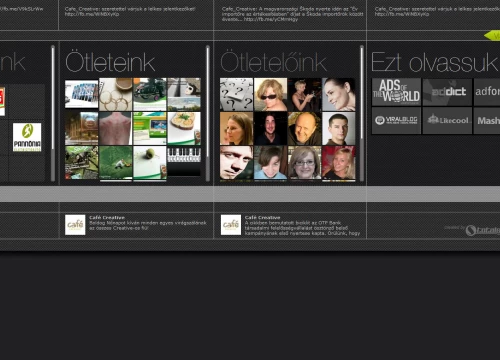Open the Ötletelőink section heading
Viewport: 500px width, 360px height.
[273, 62]
